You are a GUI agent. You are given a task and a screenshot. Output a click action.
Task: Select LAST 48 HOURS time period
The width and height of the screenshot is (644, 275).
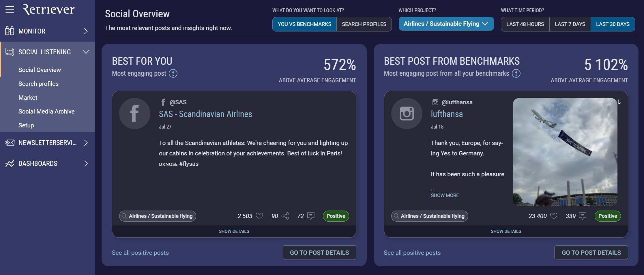coord(525,24)
